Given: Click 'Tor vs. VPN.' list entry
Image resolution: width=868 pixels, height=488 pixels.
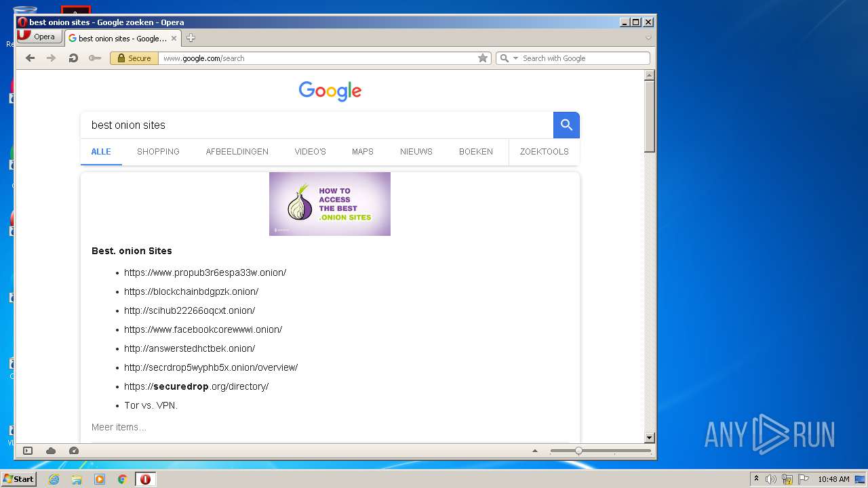Looking at the screenshot, I should [151, 405].
